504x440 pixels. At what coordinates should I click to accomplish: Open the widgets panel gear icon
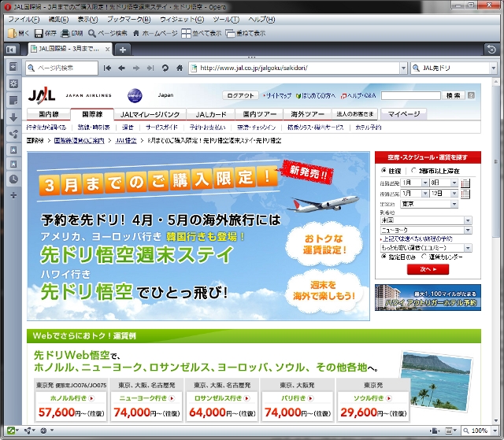13,83
